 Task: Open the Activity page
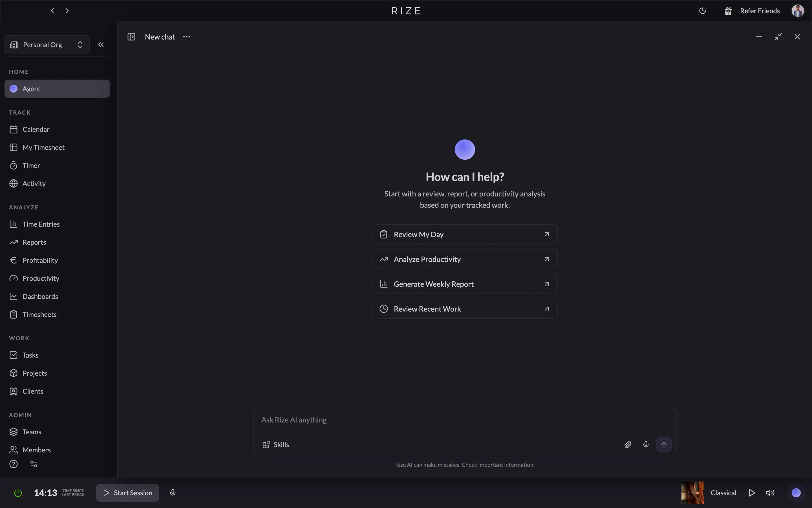coord(57,183)
